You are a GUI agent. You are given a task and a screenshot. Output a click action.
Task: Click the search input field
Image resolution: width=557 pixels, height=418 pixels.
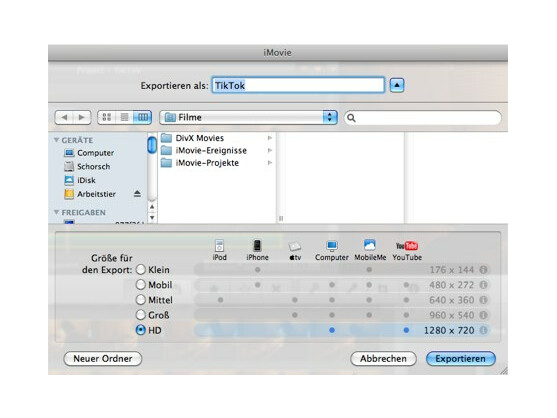423,118
